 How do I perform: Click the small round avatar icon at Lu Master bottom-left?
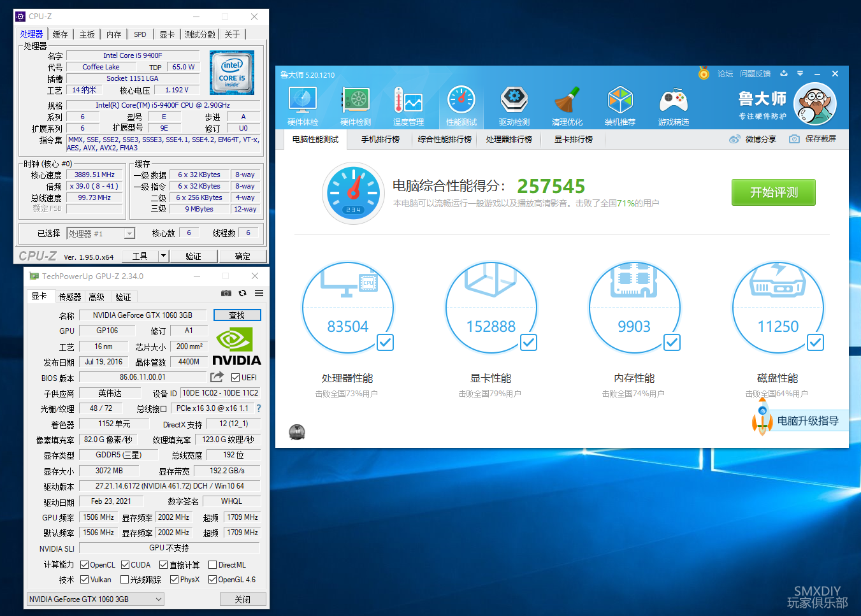coord(297,433)
